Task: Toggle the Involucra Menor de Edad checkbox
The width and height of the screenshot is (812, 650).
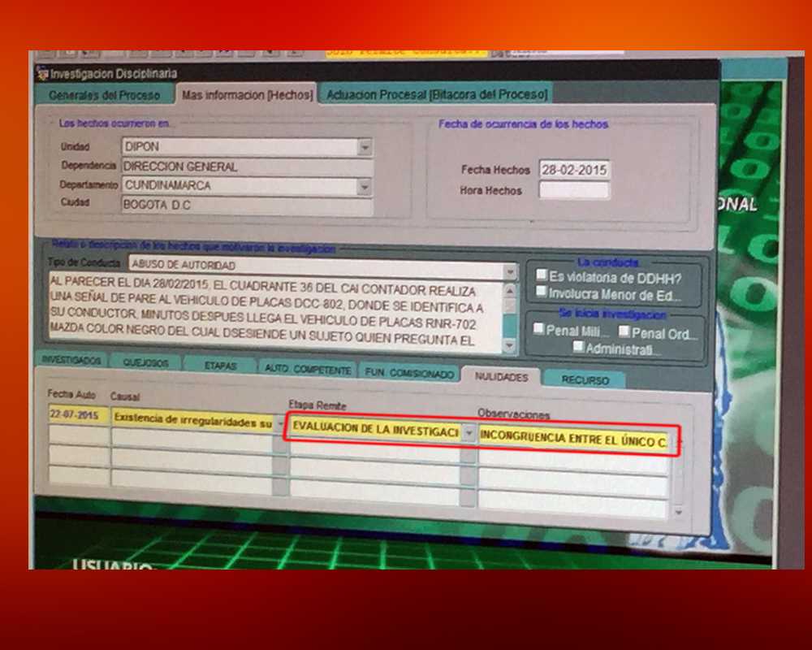Action: click(x=542, y=291)
